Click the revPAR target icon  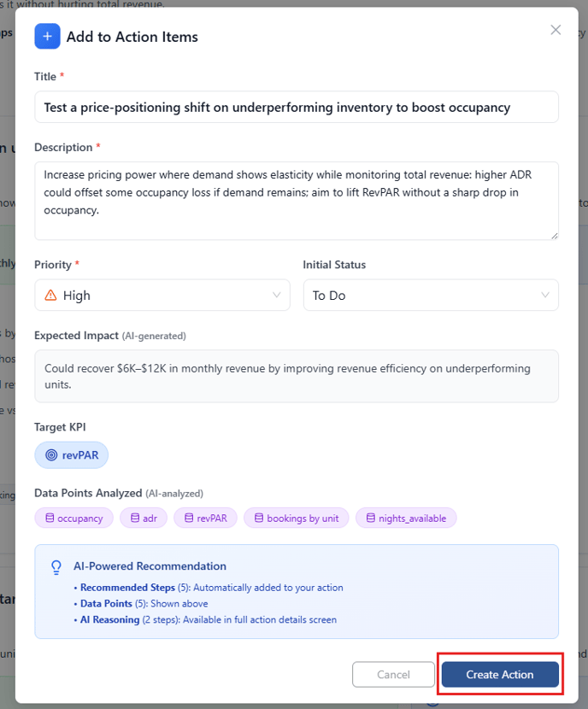click(x=50, y=455)
